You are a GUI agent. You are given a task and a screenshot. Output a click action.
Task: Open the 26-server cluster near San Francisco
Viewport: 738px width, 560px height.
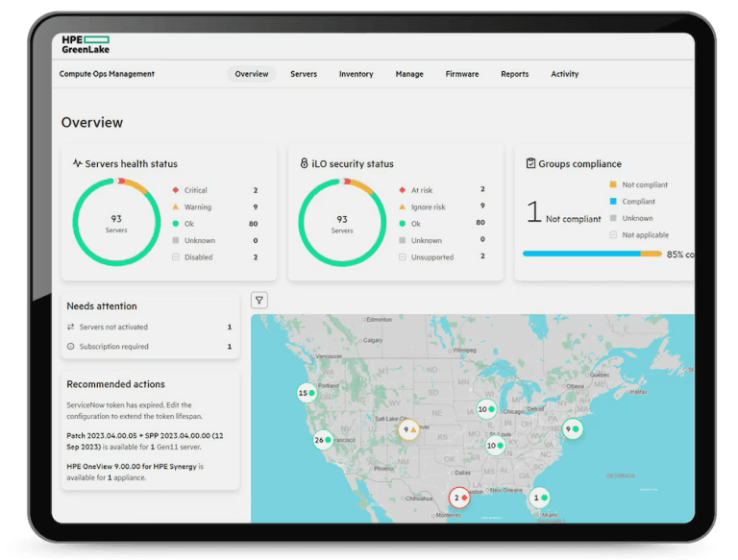point(323,440)
